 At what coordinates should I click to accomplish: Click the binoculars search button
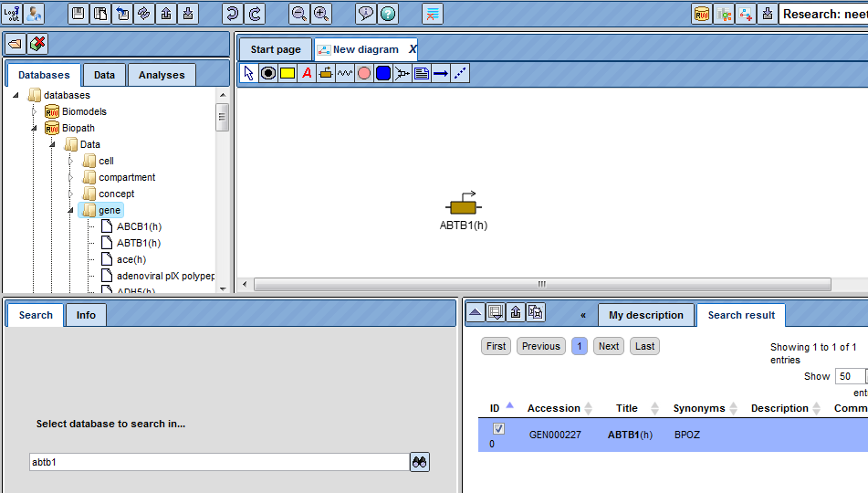420,462
